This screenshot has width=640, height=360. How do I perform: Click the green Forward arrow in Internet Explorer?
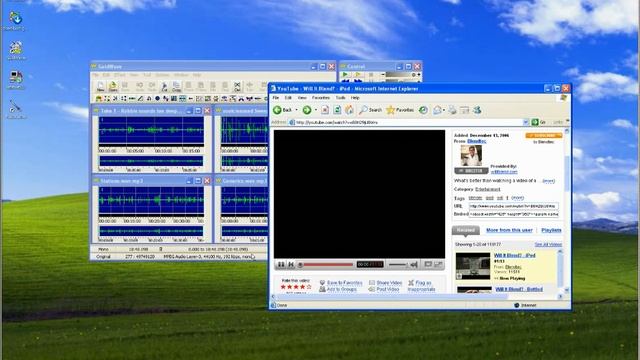tap(307, 110)
